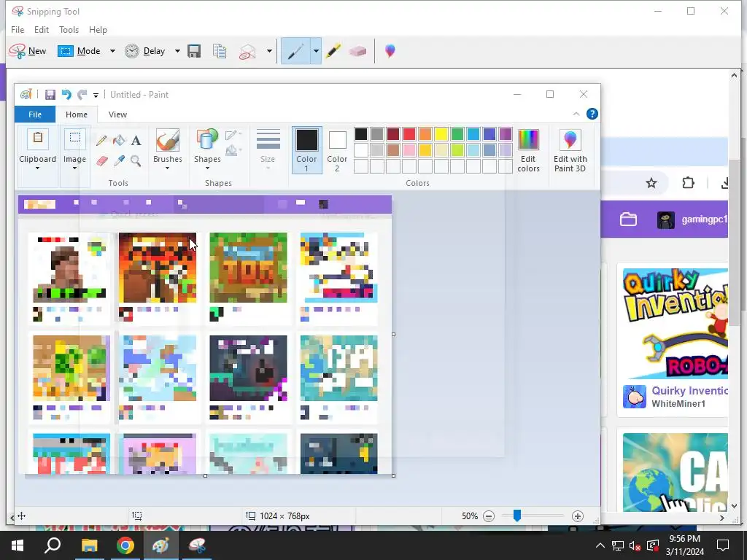Click the extensions puzzle icon in browser
This screenshot has width=747, height=560.
pos(689,183)
